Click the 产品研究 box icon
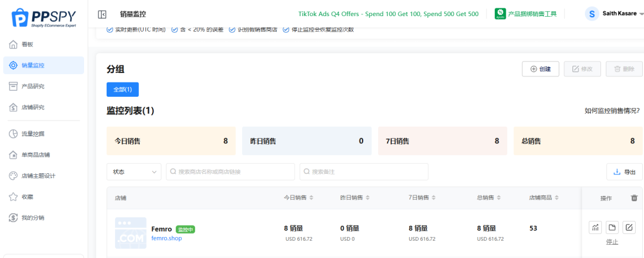 [x=13, y=87]
